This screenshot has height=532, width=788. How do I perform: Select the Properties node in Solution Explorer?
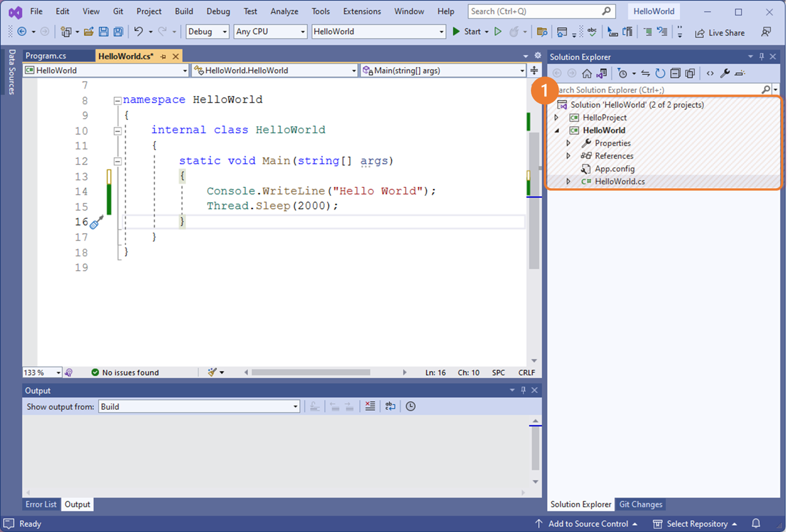[x=613, y=143]
